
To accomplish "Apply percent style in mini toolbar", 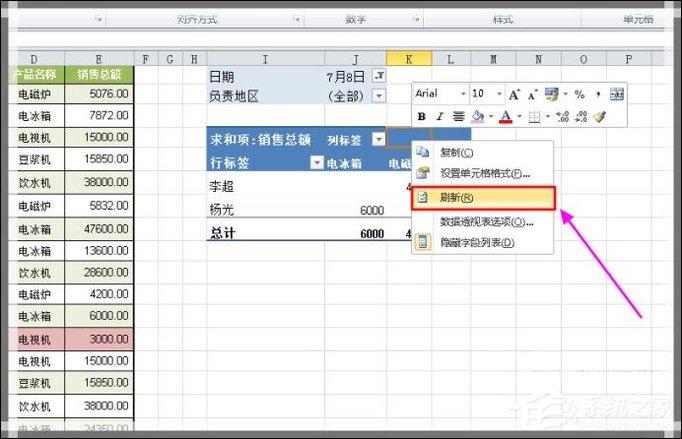I will pos(579,94).
